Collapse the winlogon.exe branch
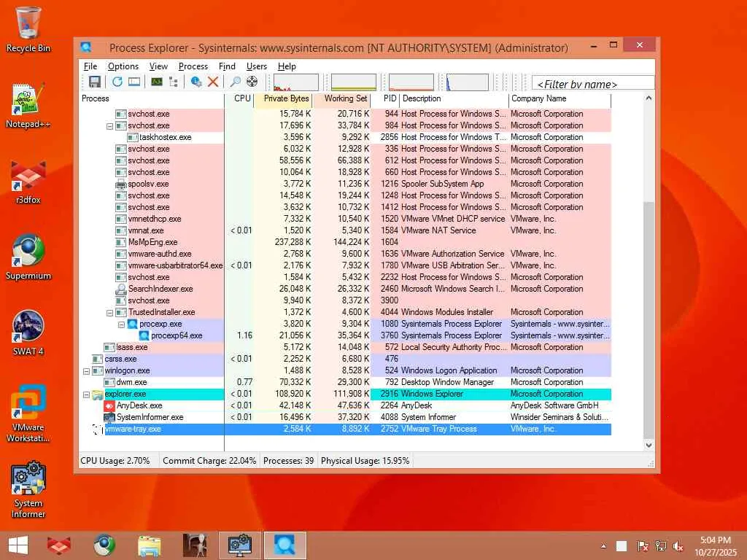 point(86,371)
